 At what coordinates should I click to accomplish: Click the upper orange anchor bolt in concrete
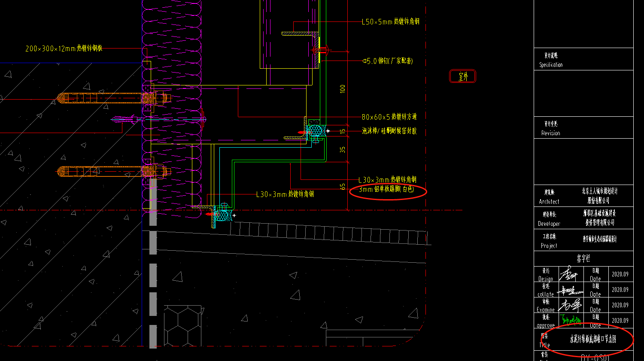tap(114, 98)
